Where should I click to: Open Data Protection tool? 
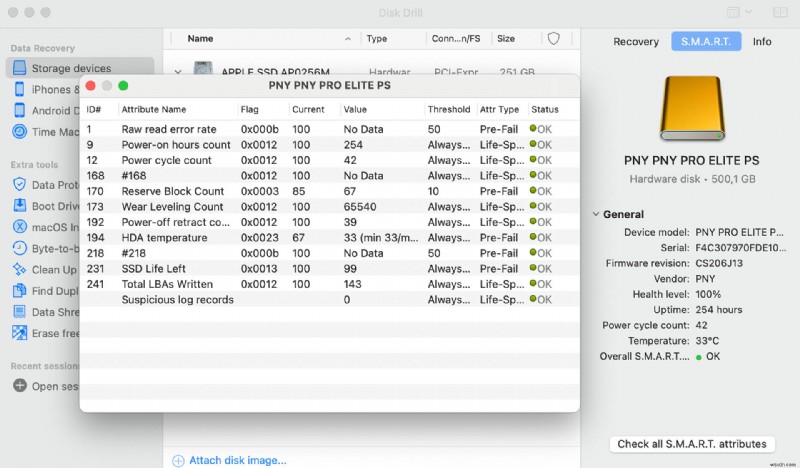[47, 185]
